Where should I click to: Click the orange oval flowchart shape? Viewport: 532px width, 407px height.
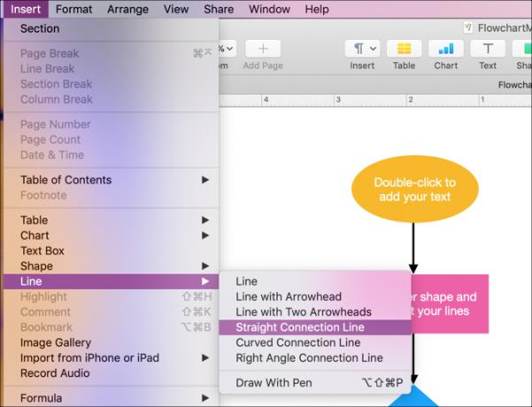coord(414,189)
